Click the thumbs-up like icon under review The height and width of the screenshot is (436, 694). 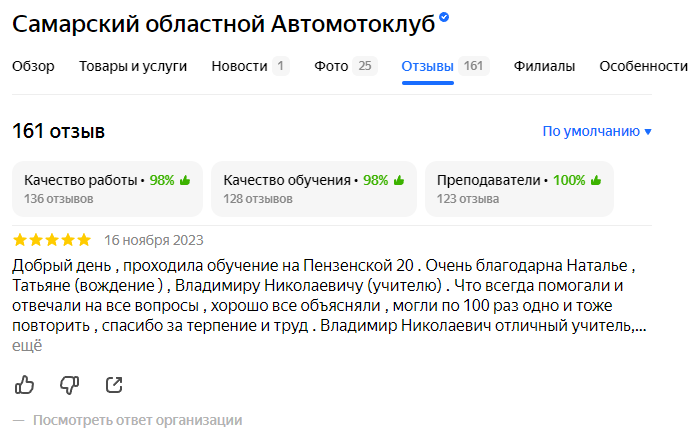[x=25, y=384]
